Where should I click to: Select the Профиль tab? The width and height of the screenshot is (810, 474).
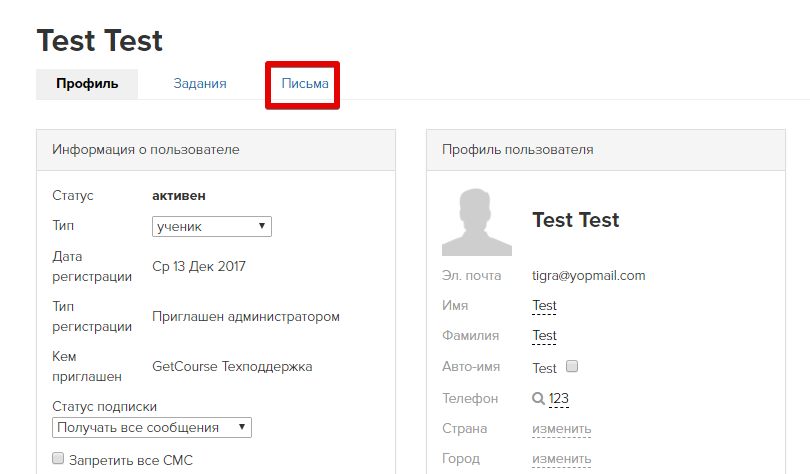click(x=87, y=84)
